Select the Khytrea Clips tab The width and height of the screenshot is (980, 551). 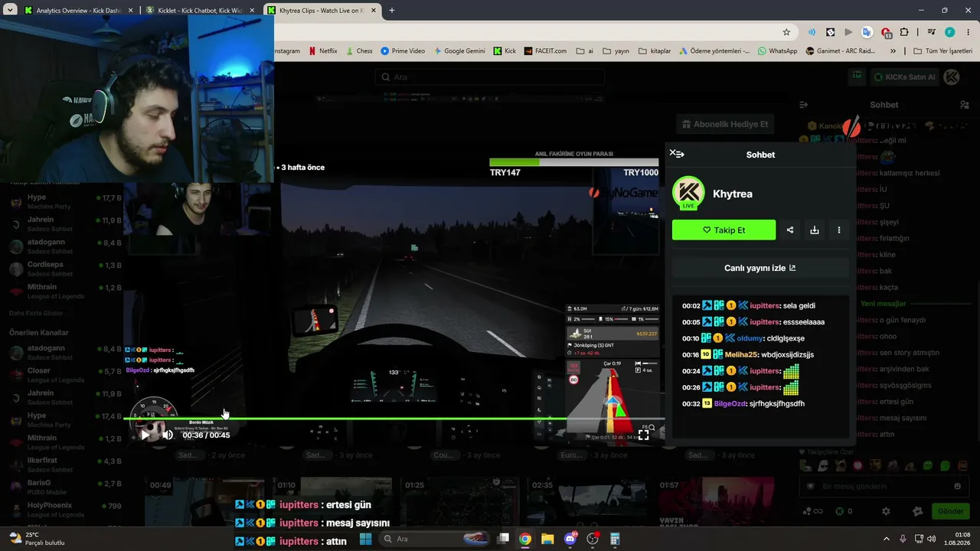322,11
